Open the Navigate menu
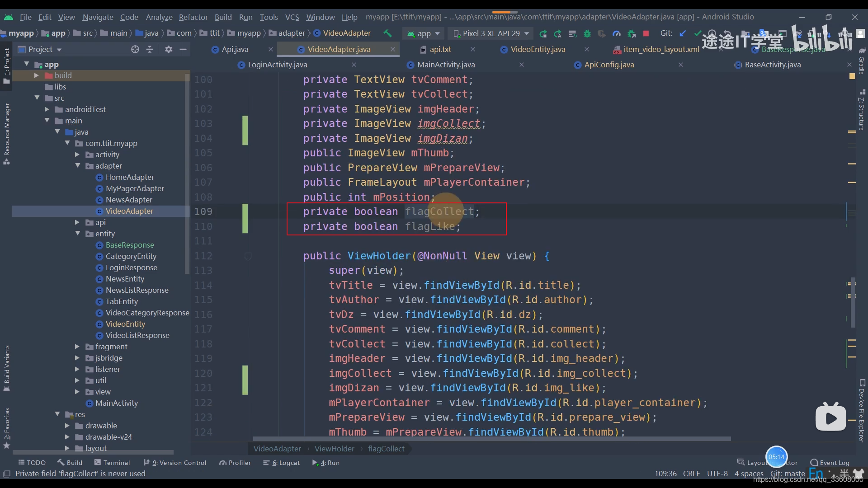 tap(98, 17)
